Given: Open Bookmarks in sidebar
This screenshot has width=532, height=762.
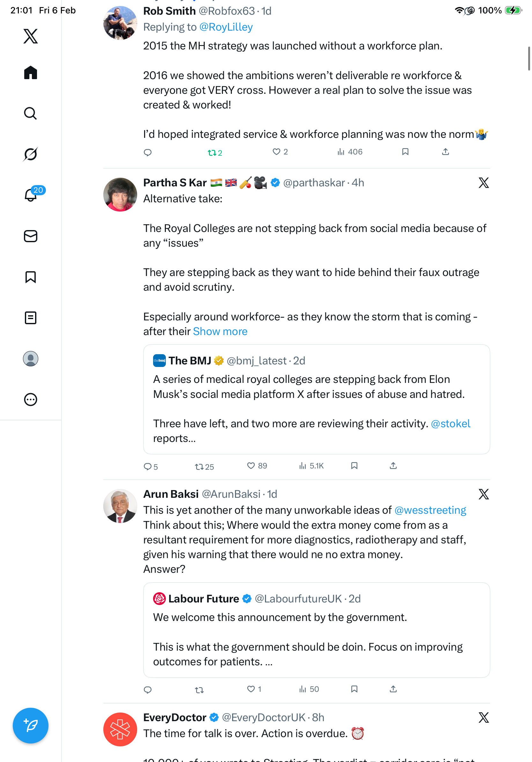Looking at the screenshot, I should pyautogui.click(x=31, y=277).
